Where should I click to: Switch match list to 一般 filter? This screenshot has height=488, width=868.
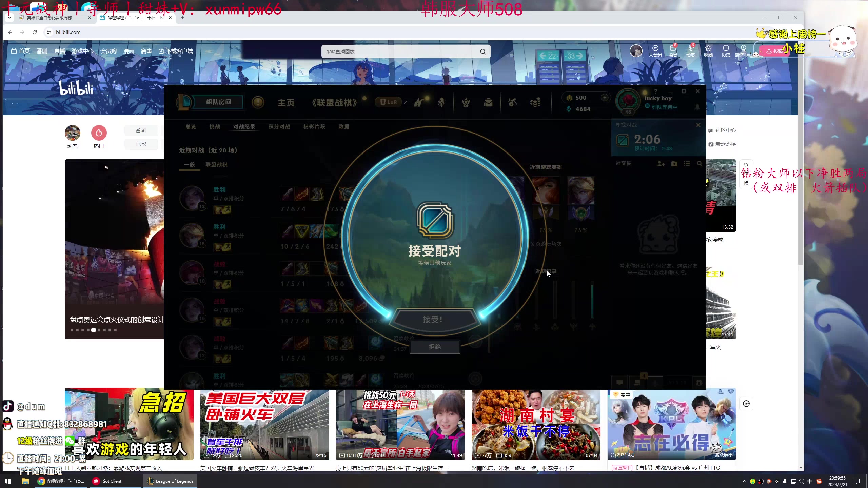(190, 164)
